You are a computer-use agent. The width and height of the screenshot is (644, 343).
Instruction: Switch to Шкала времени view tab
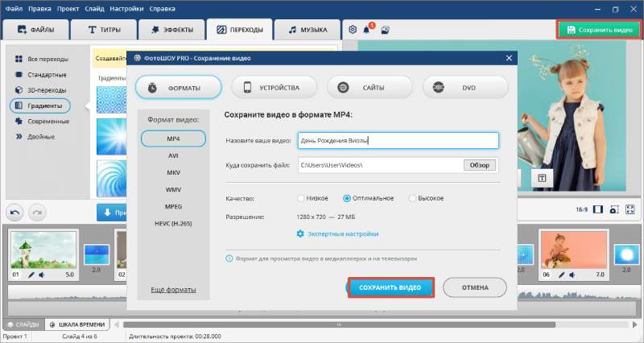77,324
